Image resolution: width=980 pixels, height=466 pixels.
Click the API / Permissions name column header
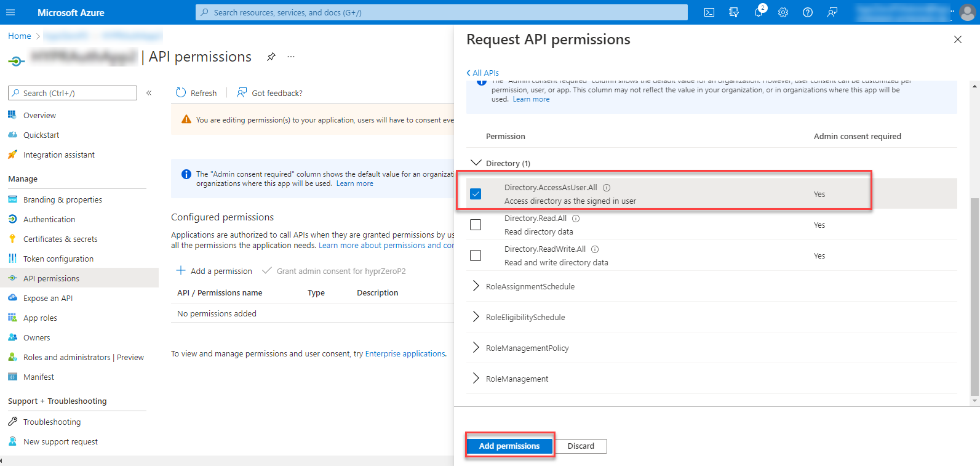click(x=220, y=292)
